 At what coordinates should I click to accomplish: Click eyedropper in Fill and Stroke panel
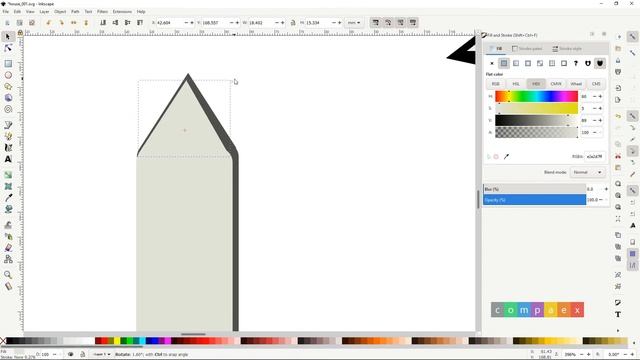[x=506, y=156]
